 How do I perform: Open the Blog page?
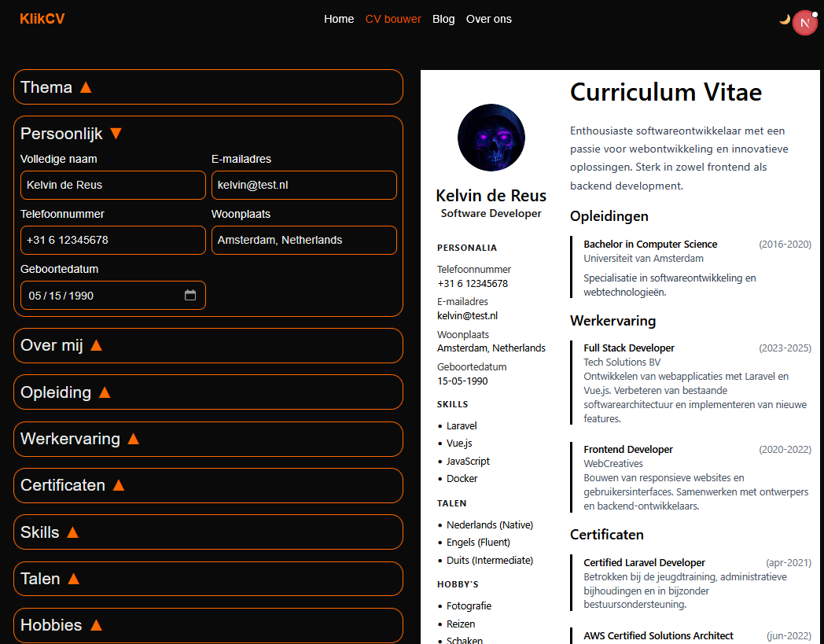coord(443,19)
